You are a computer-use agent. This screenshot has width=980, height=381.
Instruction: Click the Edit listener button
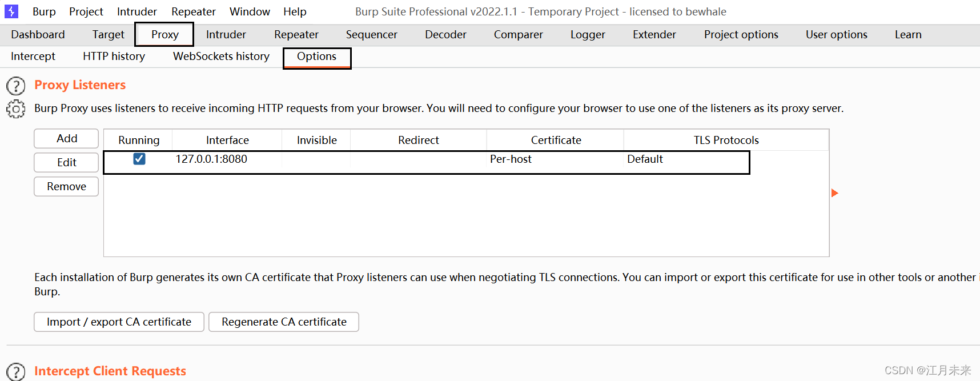(66, 162)
